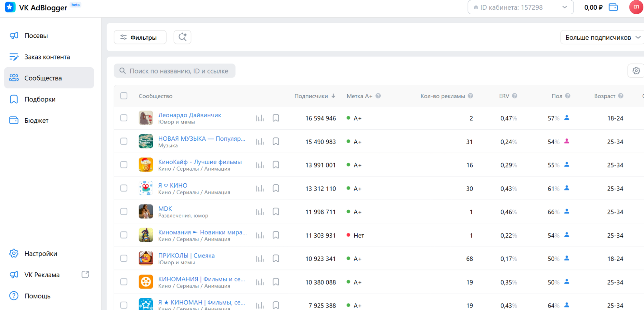This screenshot has height=310, width=644.
Task: Bookmark the MDK community
Action: point(276,212)
